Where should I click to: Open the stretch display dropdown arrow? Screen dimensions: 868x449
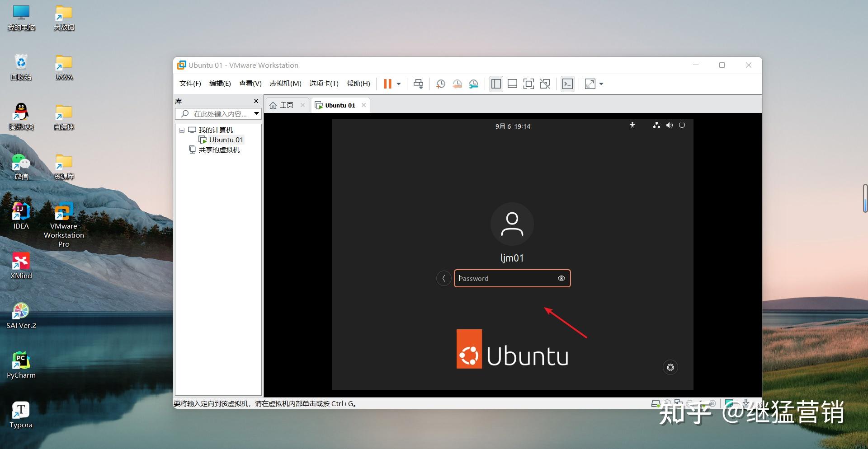tap(601, 84)
